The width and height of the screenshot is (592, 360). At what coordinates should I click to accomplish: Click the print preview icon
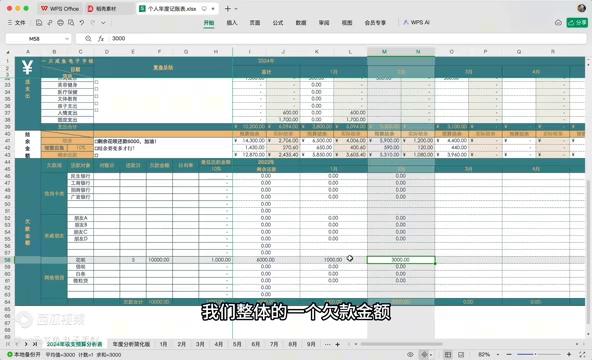[x=71, y=23]
